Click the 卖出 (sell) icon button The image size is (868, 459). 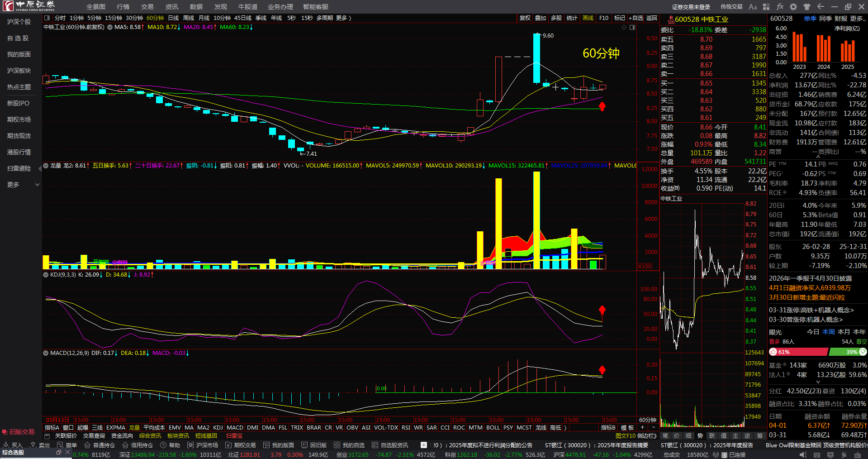click(x=40, y=445)
